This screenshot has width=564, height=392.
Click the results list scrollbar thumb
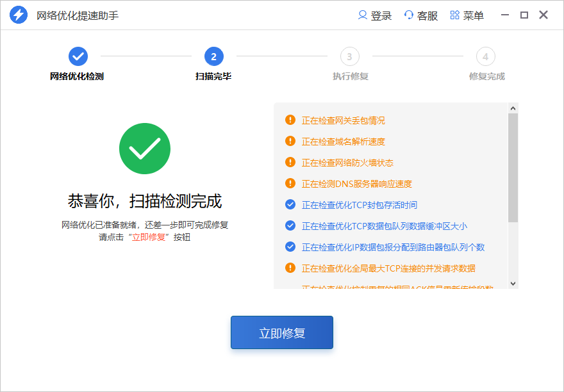(x=513, y=168)
